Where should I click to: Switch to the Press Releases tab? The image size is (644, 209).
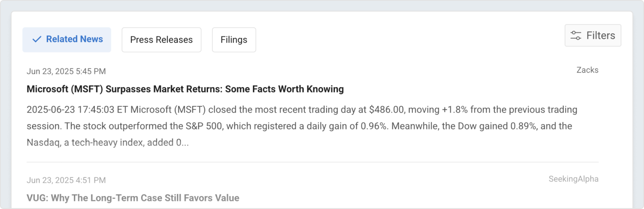coord(161,40)
